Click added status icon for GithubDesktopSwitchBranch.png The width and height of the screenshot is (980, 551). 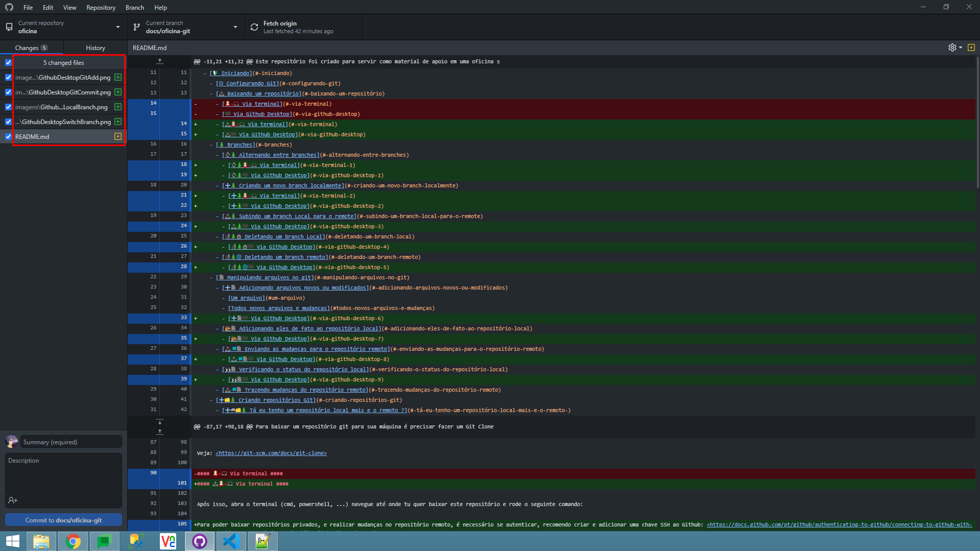pos(118,122)
